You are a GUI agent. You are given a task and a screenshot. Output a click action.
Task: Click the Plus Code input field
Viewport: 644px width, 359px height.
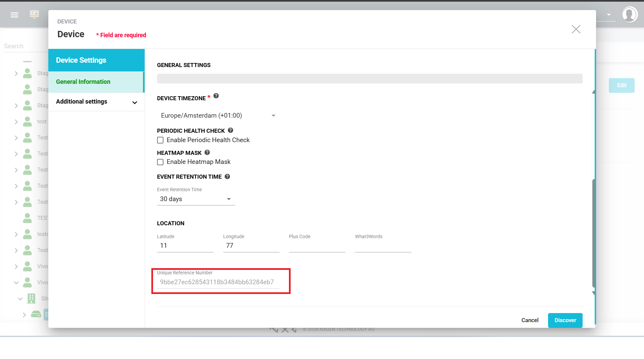coord(317,246)
